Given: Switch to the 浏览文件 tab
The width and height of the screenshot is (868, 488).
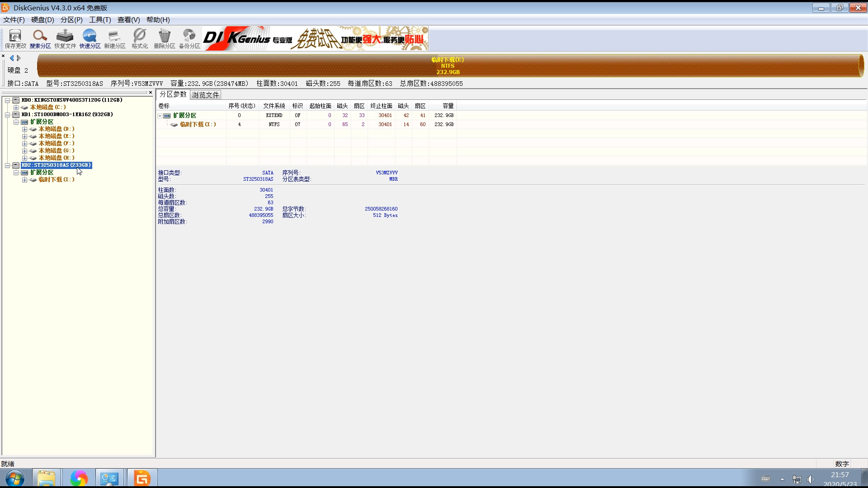Looking at the screenshot, I should [x=205, y=95].
